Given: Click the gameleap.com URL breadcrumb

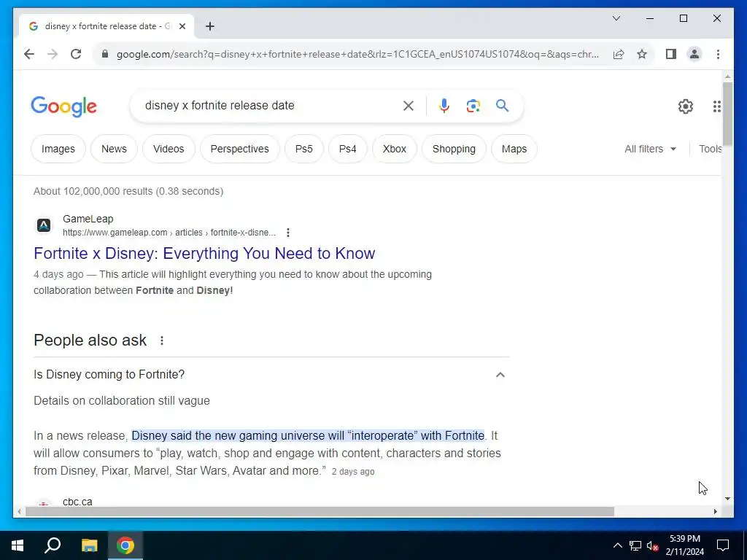Looking at the screenshot, I should (x=169, y=233).
